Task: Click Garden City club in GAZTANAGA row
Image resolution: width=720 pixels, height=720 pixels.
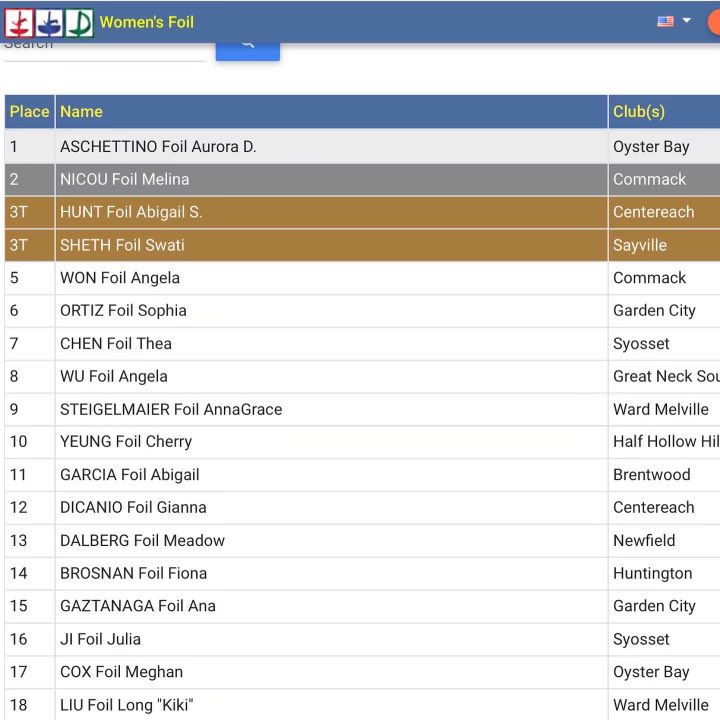Action: [x=654, y=606]
